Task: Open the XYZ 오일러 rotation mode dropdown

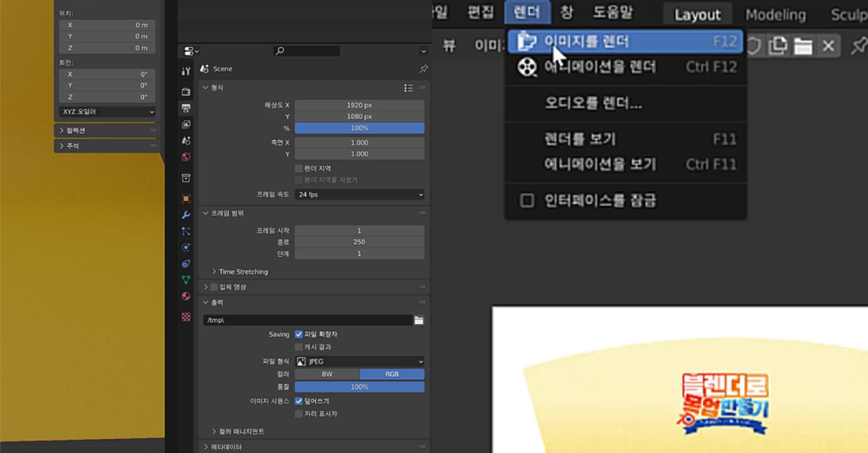Action: click(x=107, y=111)
